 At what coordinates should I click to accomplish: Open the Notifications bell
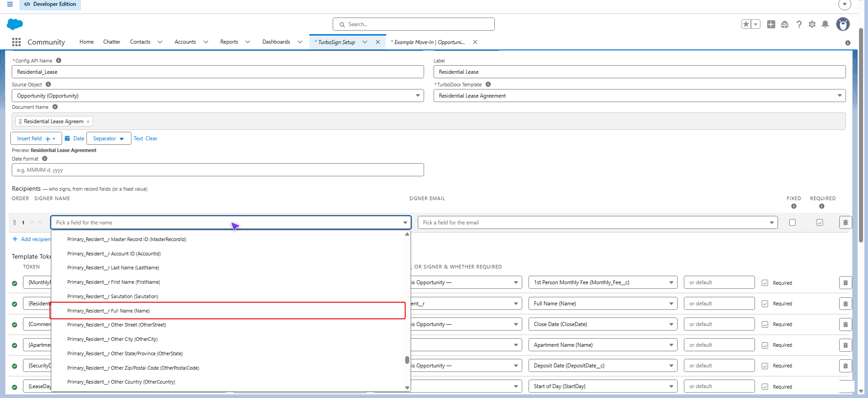tap(825, 24)
